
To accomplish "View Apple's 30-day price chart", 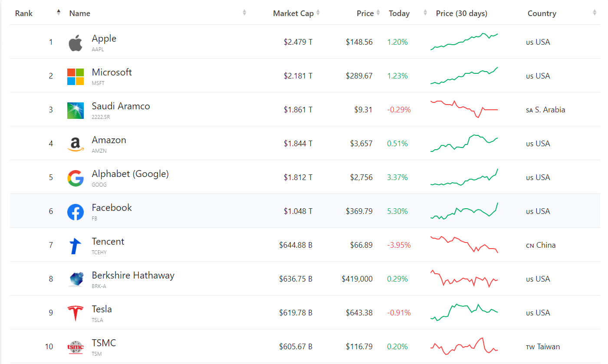I will (464, 41).
